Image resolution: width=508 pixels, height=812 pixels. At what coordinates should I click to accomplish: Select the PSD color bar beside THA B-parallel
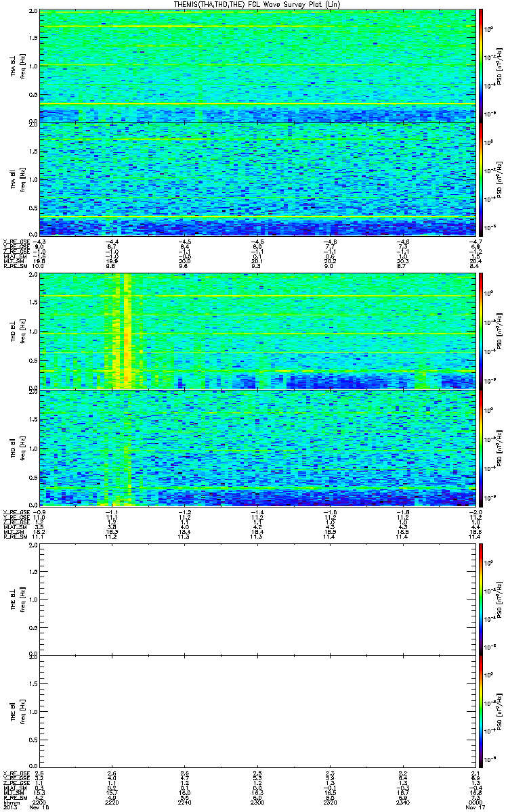coord(481,179)
